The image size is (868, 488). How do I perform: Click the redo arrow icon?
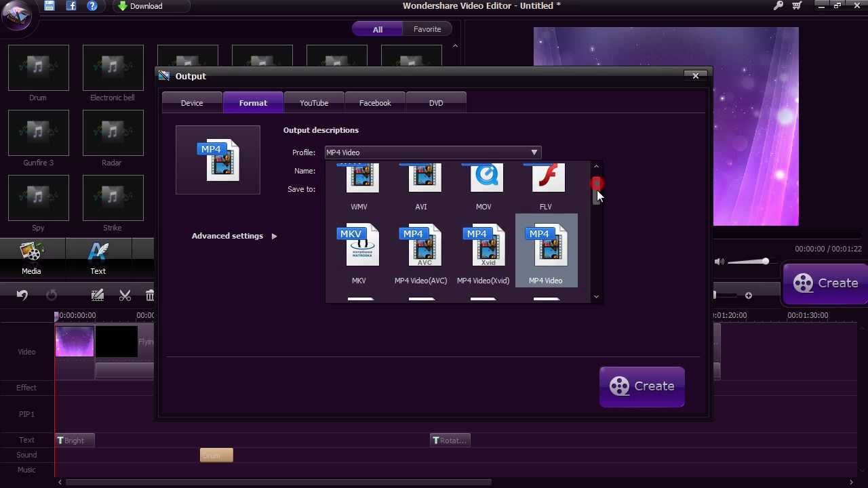pos(52,295)
